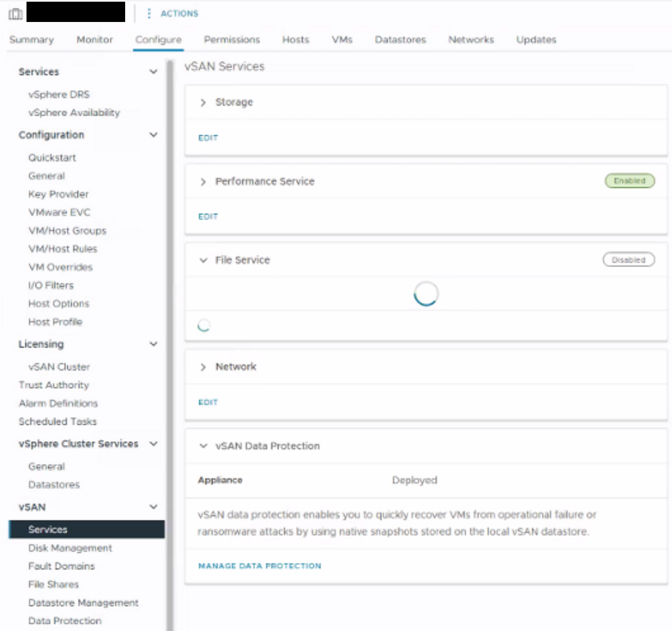
Task: Open the Updates tab
Action: tap(536, 39)
